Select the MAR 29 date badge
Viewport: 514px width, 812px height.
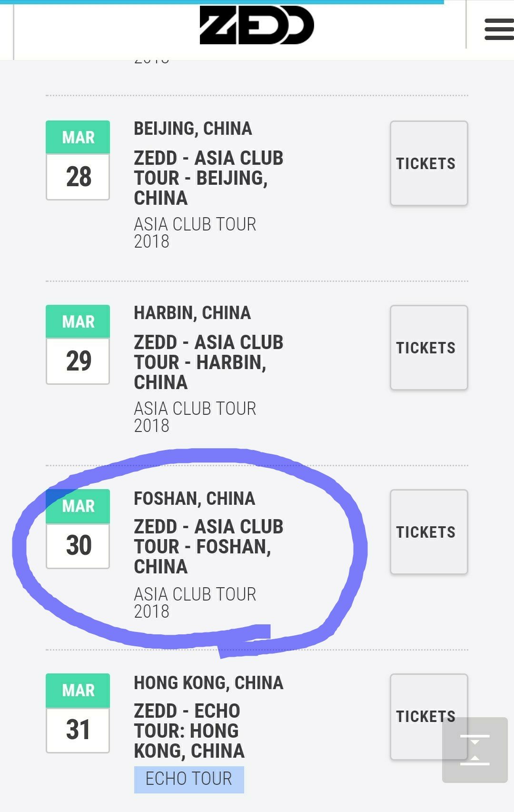tap(78, 345)
